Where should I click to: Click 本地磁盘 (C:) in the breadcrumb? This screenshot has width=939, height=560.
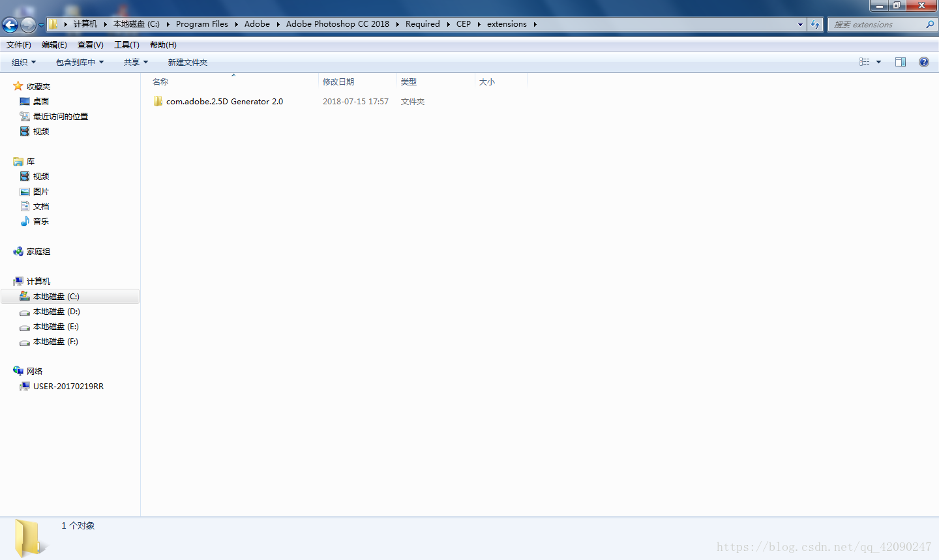(x=136, y=24)
